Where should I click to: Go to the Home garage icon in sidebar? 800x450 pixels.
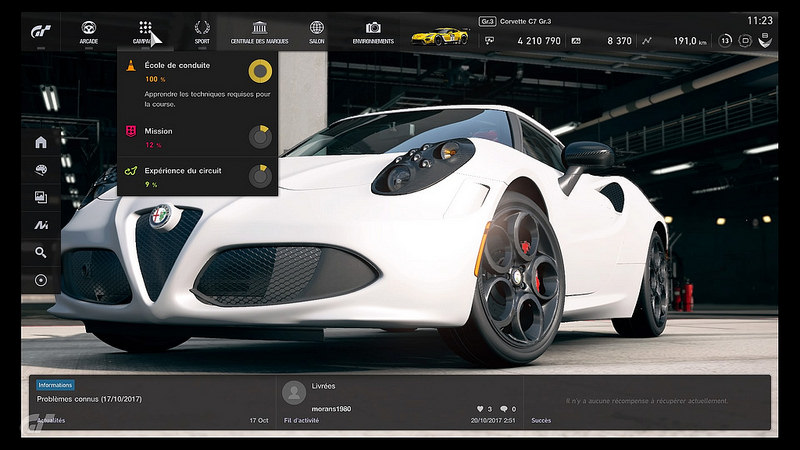[41, 142]
